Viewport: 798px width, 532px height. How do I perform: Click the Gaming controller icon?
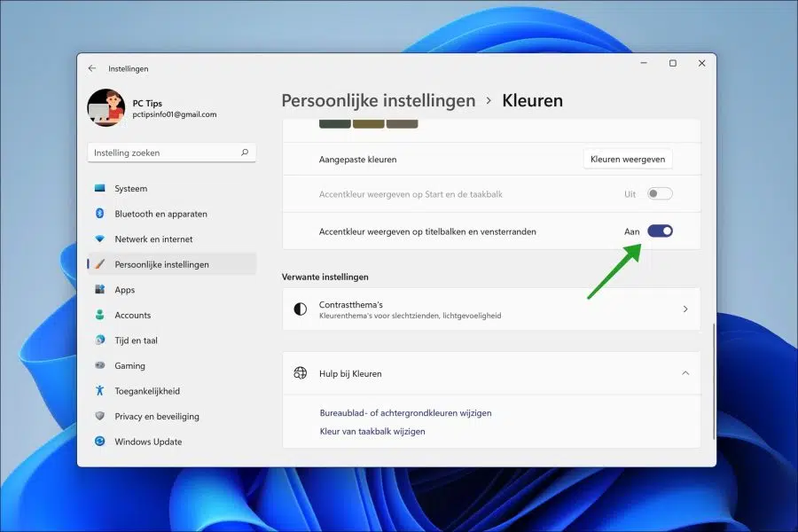click(x=99, y=365)
